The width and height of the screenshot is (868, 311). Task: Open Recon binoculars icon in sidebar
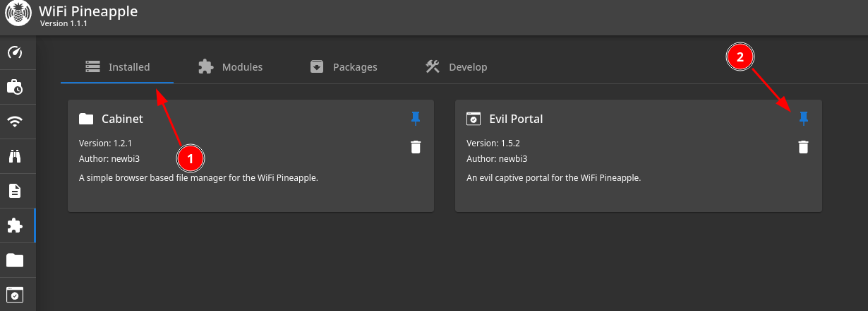pos(15,156)
